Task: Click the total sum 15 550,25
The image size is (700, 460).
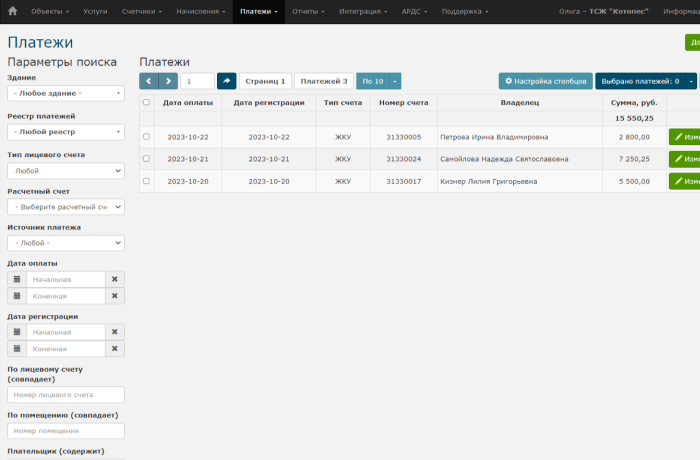Action: (634, 118)
